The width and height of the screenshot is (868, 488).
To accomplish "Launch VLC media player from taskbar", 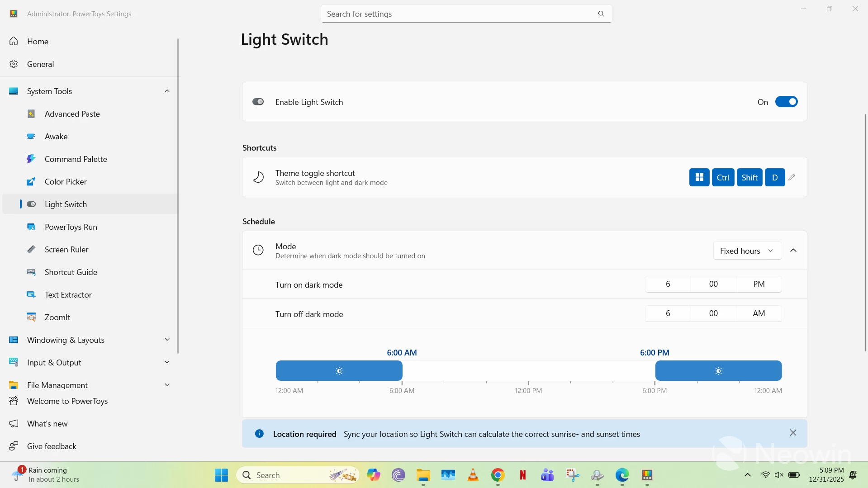I will [473, 475].
